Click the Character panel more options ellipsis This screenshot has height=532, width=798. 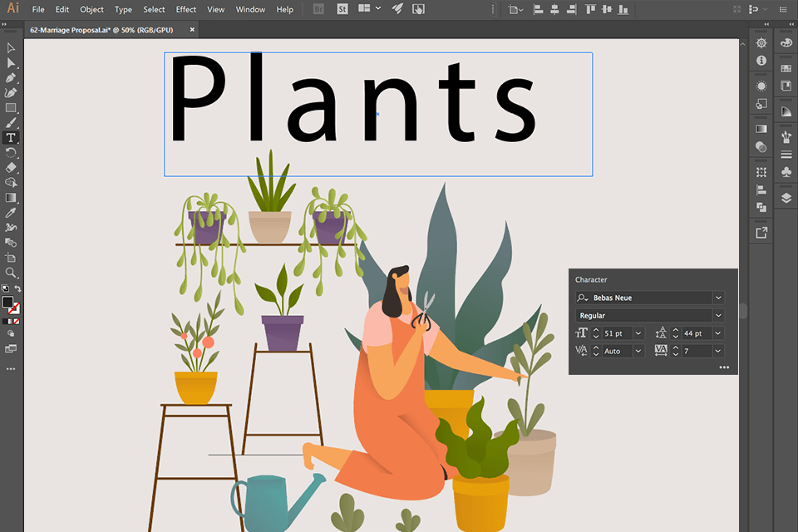724,367
